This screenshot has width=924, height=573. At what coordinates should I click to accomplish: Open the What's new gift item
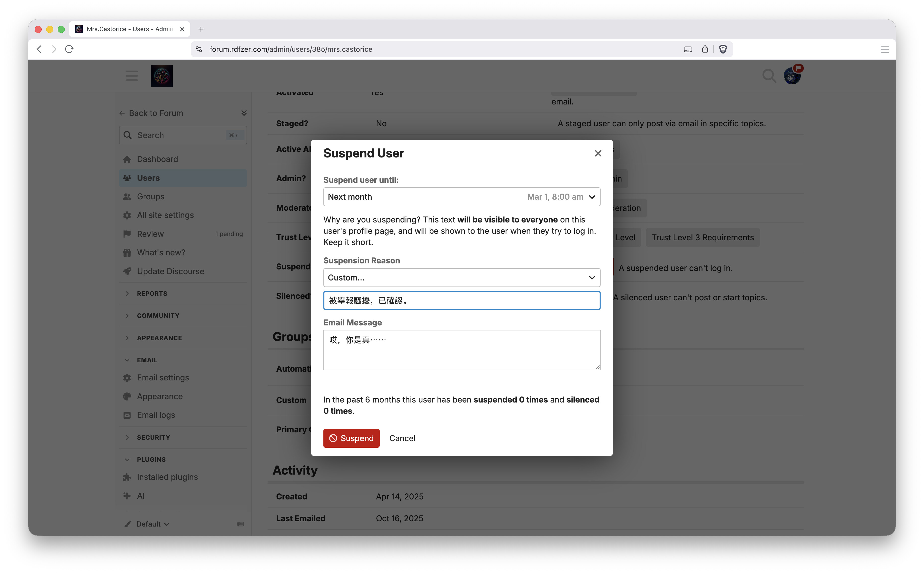pyautogui.click(x=161, y=252)
